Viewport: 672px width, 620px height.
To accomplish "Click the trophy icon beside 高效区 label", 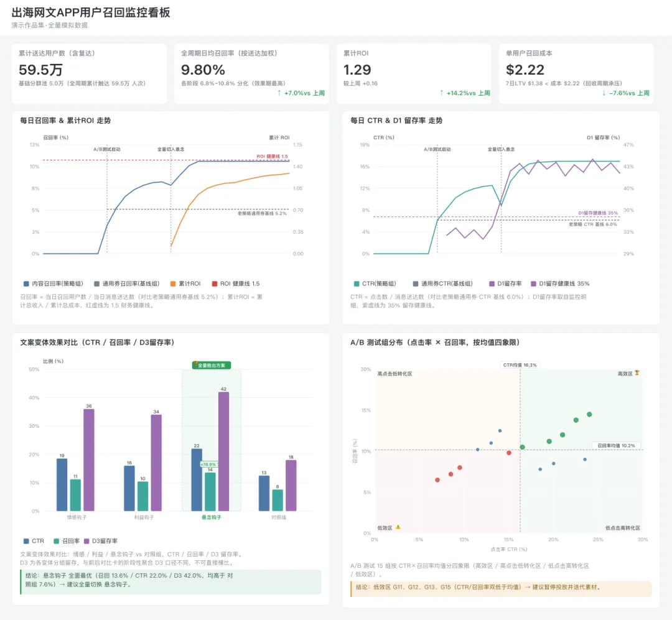I will pyautogui.click(x=637, y=372).
